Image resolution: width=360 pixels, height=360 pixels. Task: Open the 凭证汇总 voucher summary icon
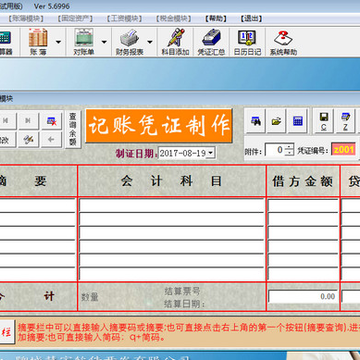click(211, 42)
